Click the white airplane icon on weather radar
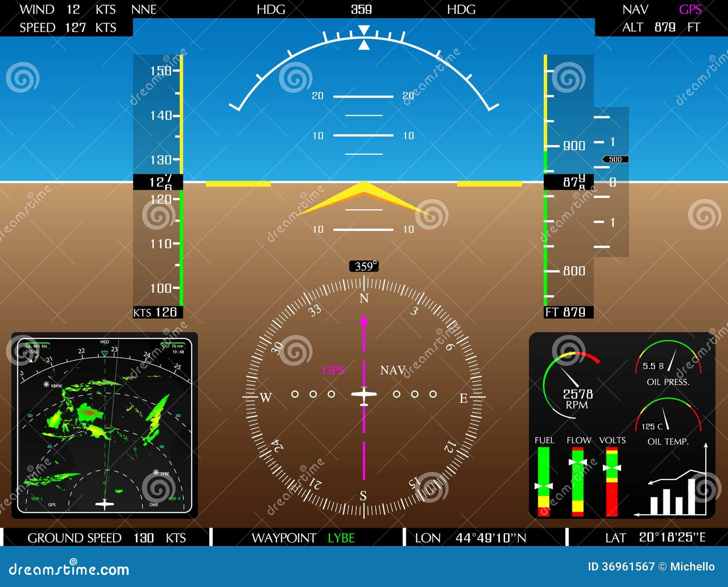728x587 pixels. coord(105,504)
